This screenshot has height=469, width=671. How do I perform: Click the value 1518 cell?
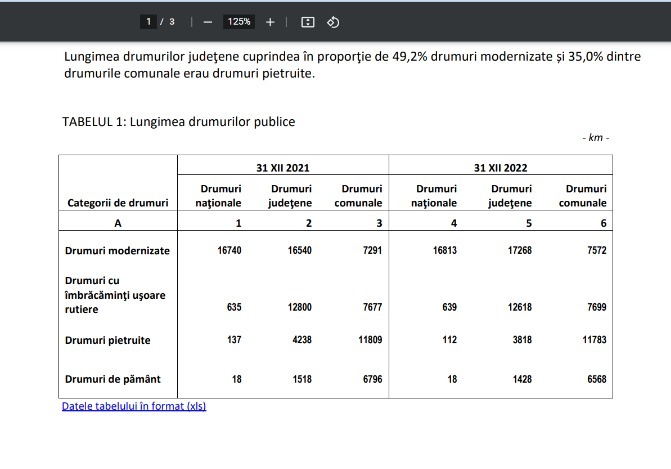click(x=302, y=379)
